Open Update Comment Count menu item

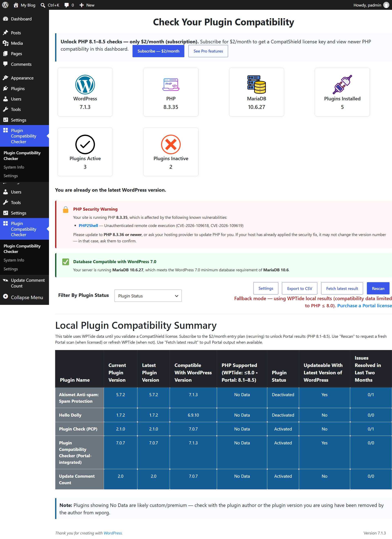click(24, 283)
